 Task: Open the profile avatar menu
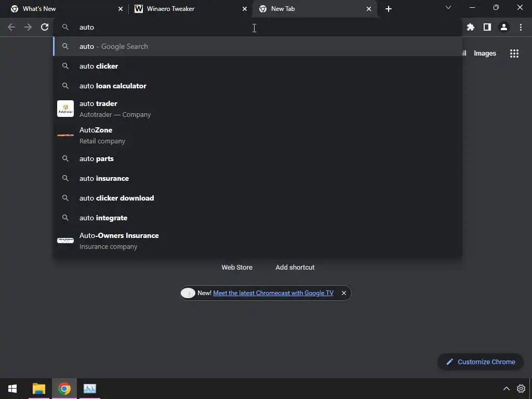504,27
